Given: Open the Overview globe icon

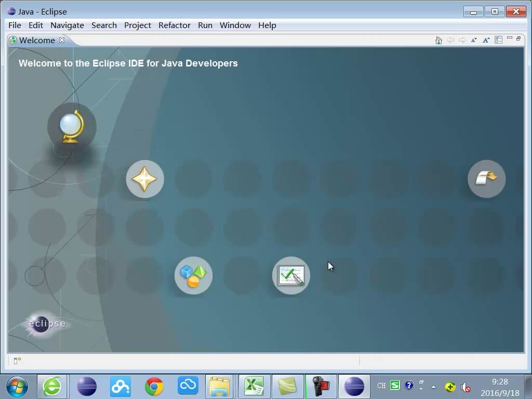Looking at the screenshot, I should point(72,127).
